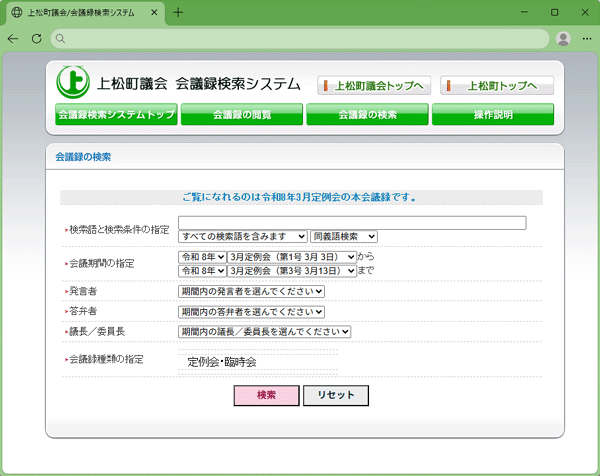Open the 期間内の議長／委員長を選んでください dropdown
The image size is (600, 476).
point(264,332)
